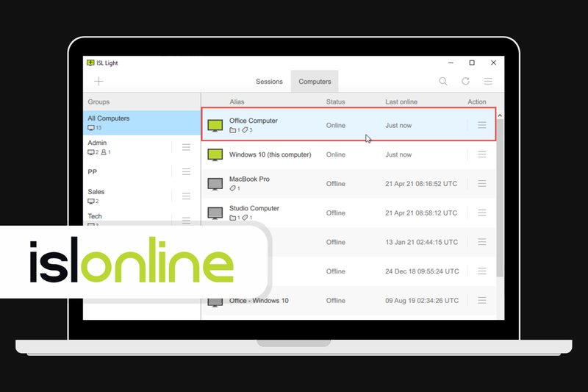Screen dimensions: 588x392
Task: Open Windows 10 (this computer) action menu
Action: (x=482, y=154)
